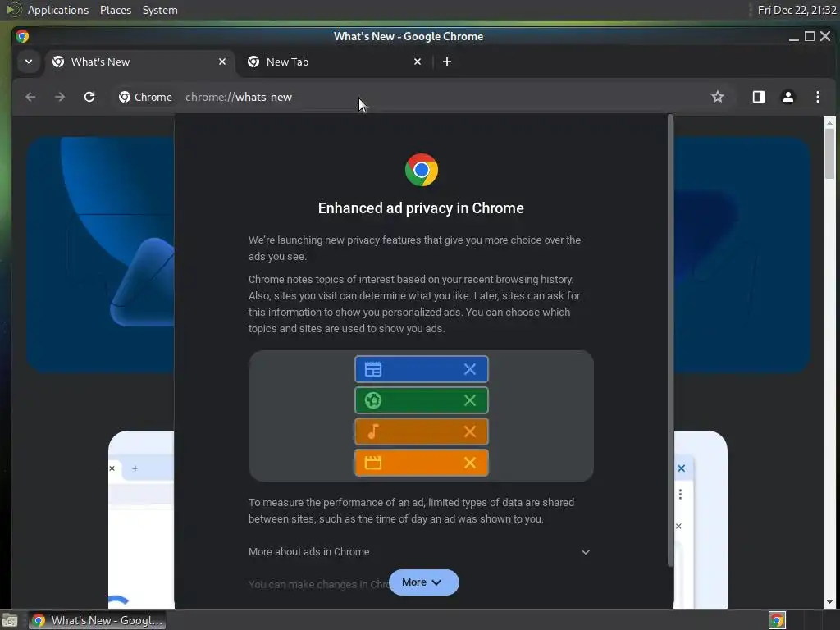Viewport: 840px width, 630px height.
Task: Open the Applications menu
Action: [x=58, y=10]
